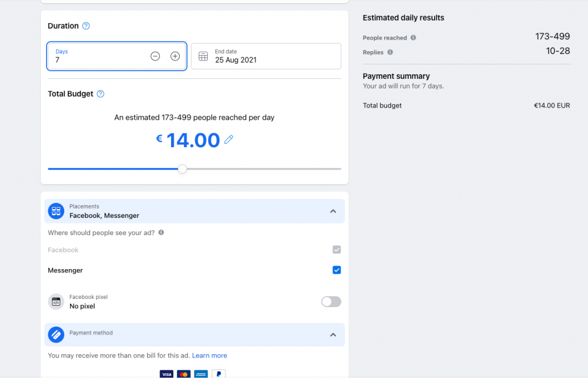588x380 pixels.
Task: Click the 'No pixel' label
Action: point(82,306)
